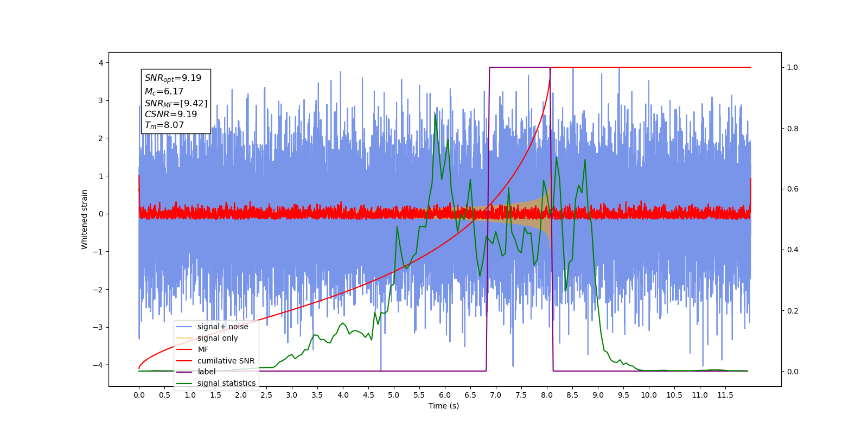868x434 pixels.
Task: Click the blue line swatch for signal+ noise
Action: tap(184, 327)
